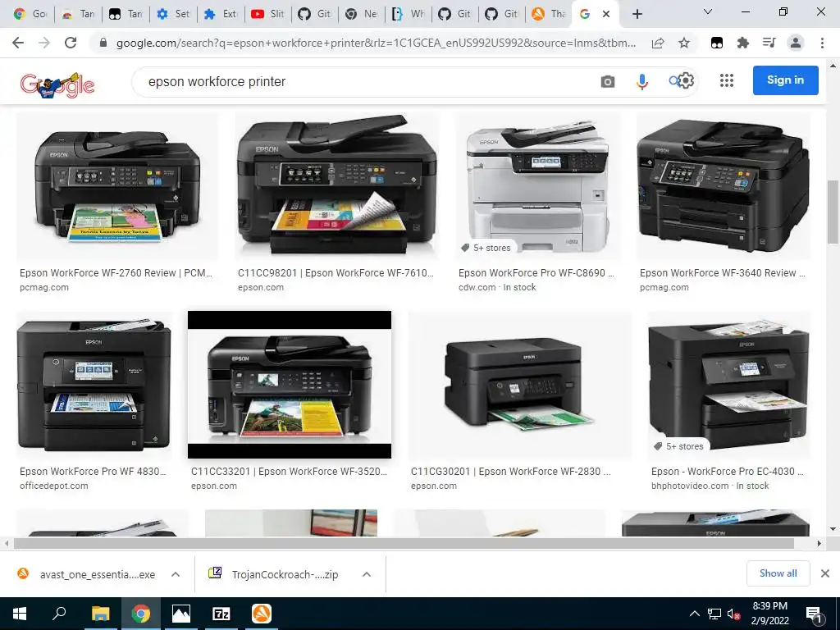Screen dimensions: 840x630
Task: Open the Google apps grid
Action: point(727,80)
